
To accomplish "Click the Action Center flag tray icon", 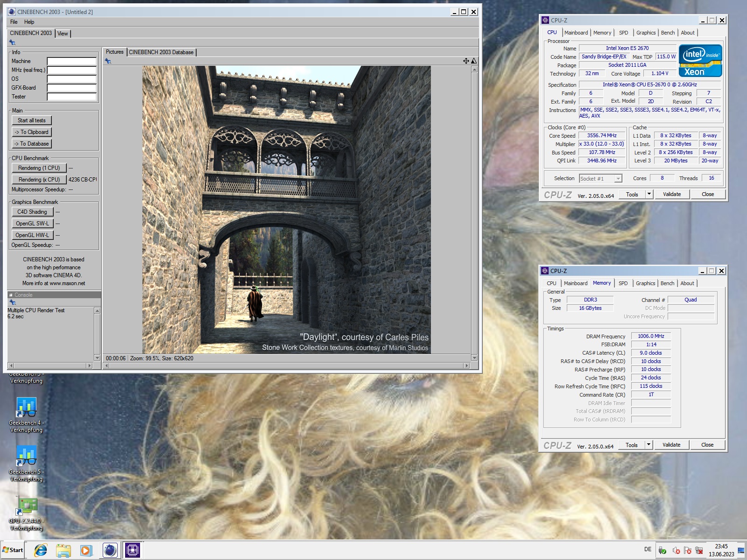I will (x=688, y=550).
